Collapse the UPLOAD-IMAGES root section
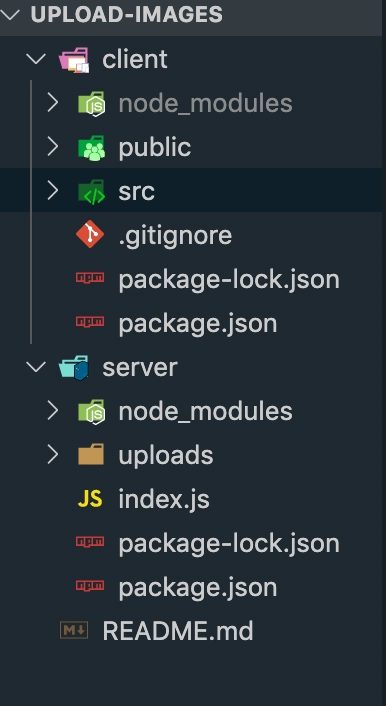386x706 pixels. pos(10,14)
